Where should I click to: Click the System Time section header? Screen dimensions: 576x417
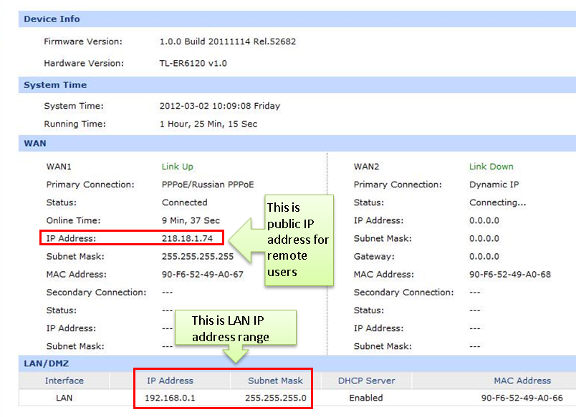[x=297, y=85]
